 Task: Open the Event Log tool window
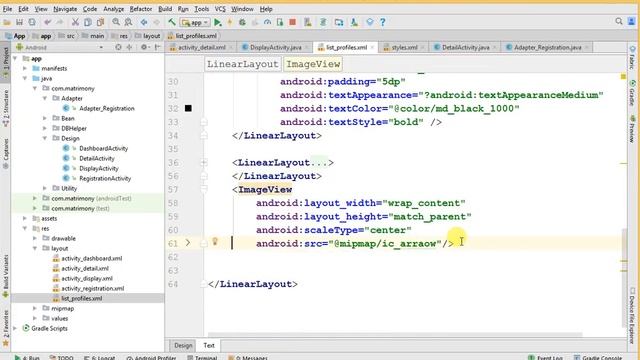click(x=545, y=358)
